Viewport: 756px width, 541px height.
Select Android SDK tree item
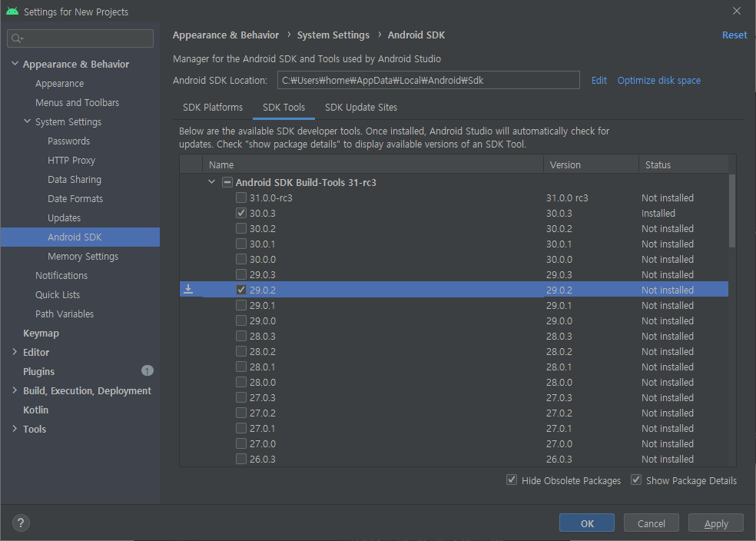coord(80,237)
